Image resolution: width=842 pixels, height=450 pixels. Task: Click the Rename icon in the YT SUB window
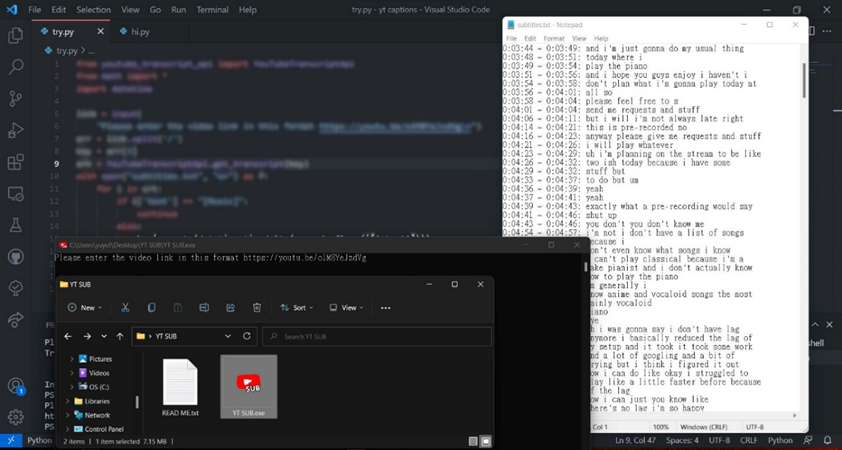click(204, 308)
